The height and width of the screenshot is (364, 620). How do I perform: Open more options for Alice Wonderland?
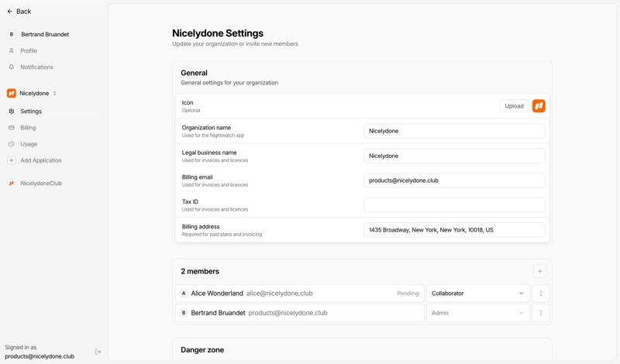[540, 294]
